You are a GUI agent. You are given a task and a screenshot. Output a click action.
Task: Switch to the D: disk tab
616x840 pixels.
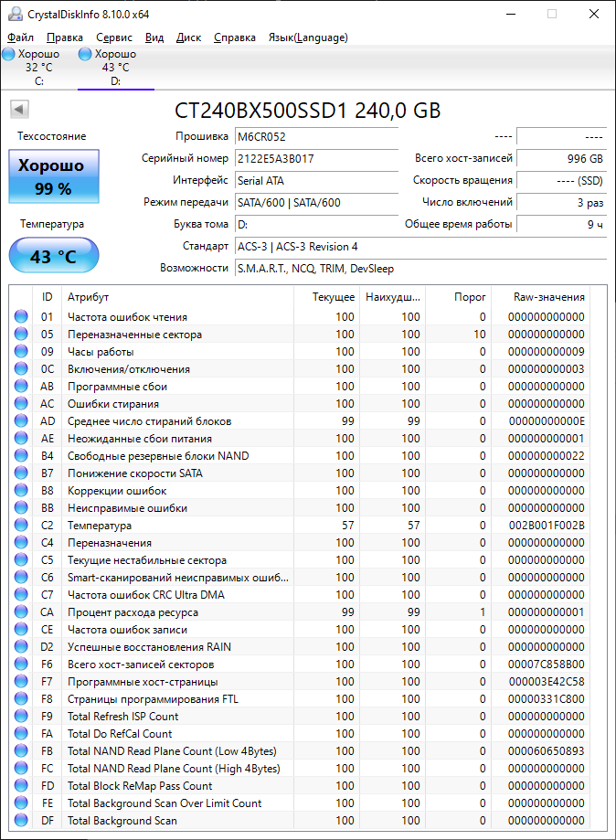tap(116, 68)
